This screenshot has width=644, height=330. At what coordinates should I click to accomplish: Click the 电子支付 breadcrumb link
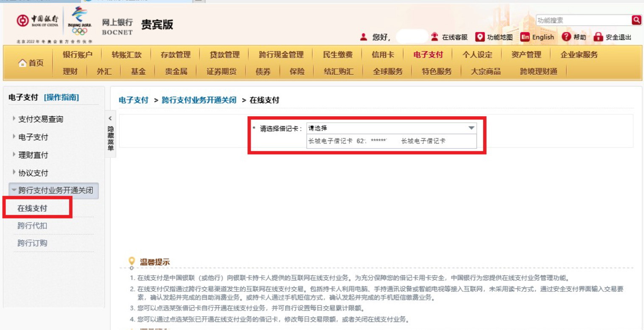tap(133, 100)
